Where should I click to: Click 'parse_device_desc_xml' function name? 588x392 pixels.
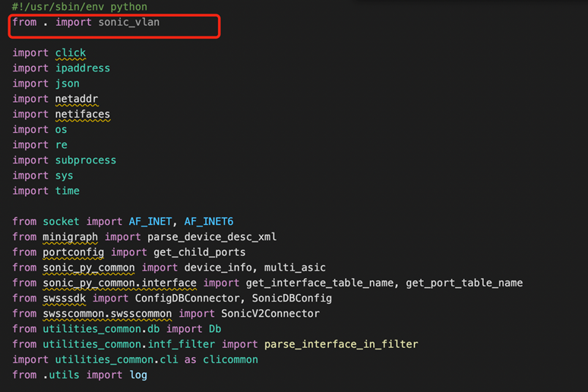(x=212, y=237)
